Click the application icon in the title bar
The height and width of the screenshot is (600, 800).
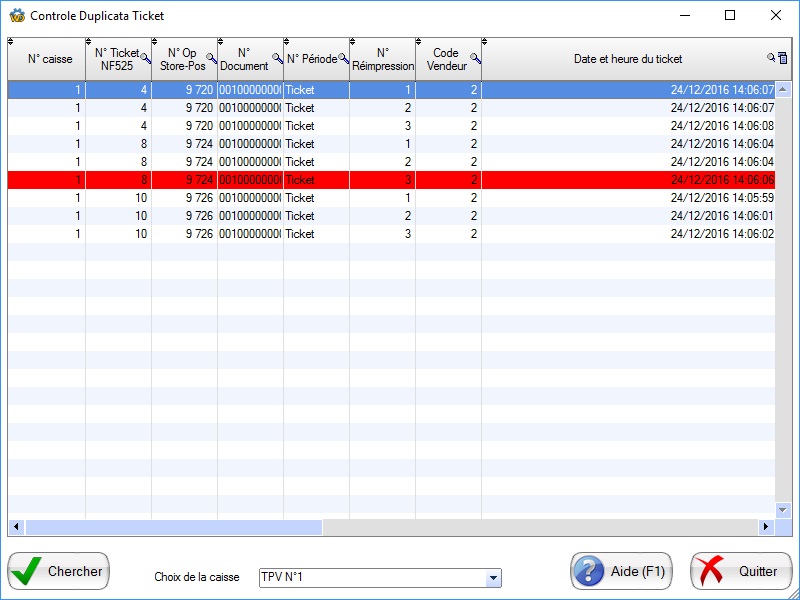pyautogui.click(x=16, y=16)
